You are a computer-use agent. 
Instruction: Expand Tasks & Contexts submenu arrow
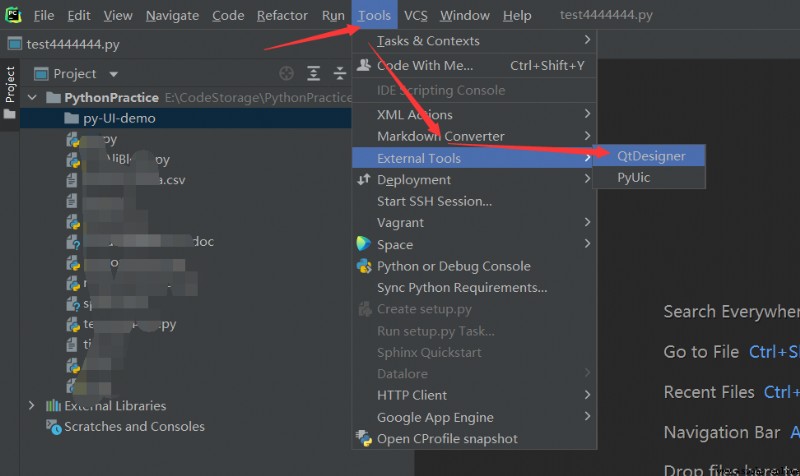tap(587, 40)
